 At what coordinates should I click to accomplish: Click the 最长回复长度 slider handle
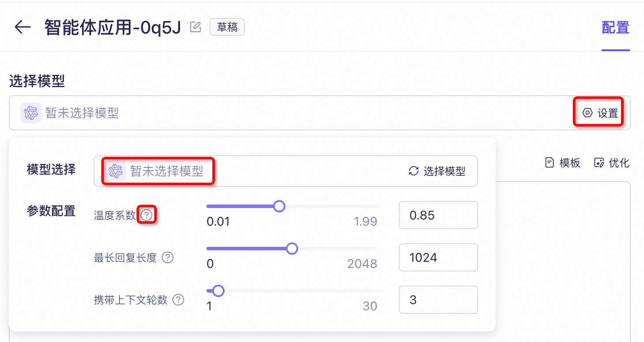tap(292, 249)
